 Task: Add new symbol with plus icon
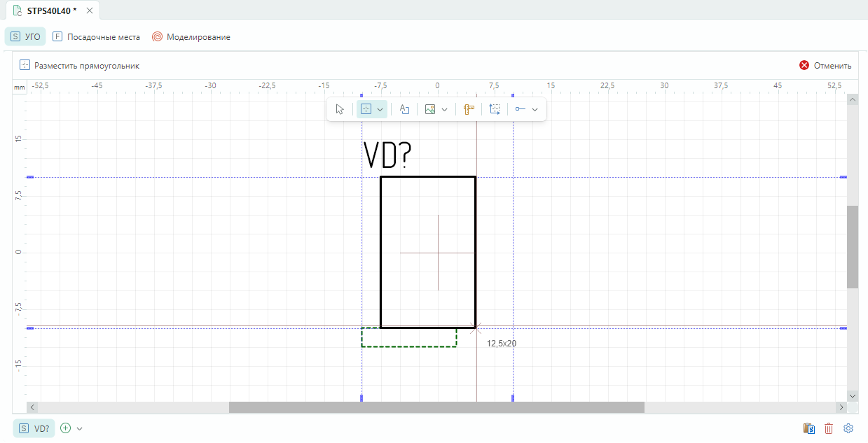(66, 428)
